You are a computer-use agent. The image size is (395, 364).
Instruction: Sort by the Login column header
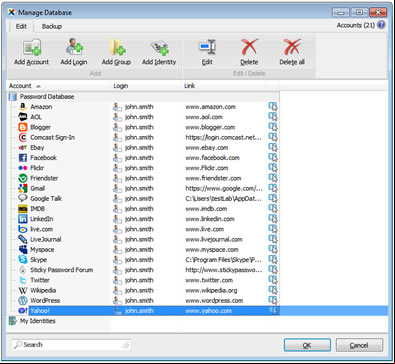click(146, 86)
